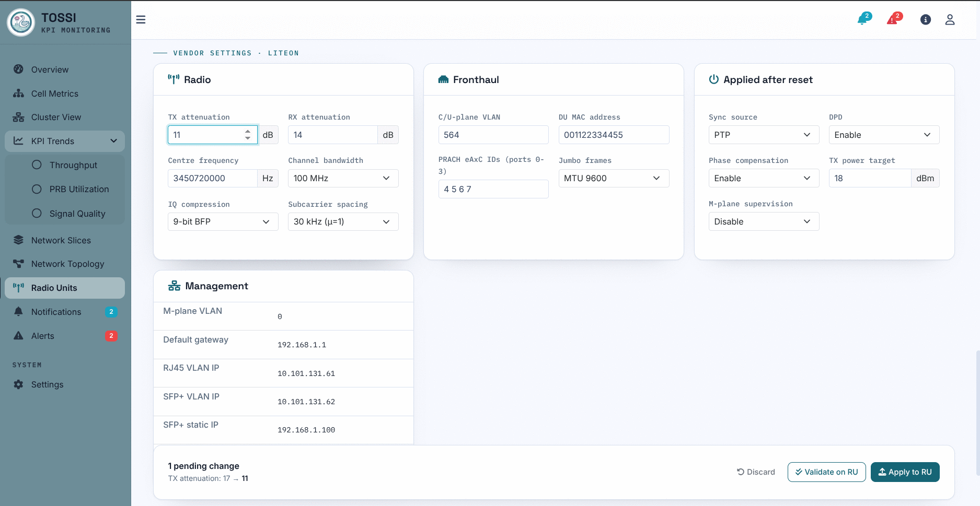Viewport: 980px width, 506px height.
Task: Open the red alerts triangle icon
Action: tap(894, 19)
